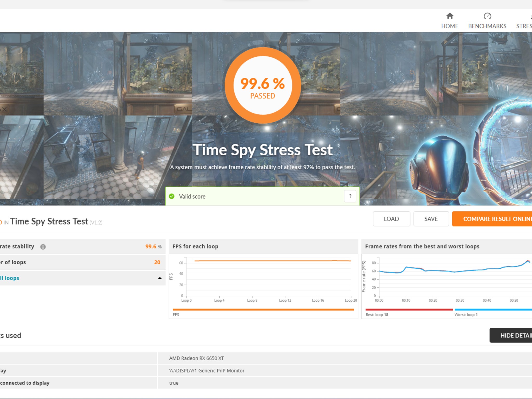Screen dimensions: 532x399
Task: Collapse the all loops section arrow
Action: (x=160, y=278)
